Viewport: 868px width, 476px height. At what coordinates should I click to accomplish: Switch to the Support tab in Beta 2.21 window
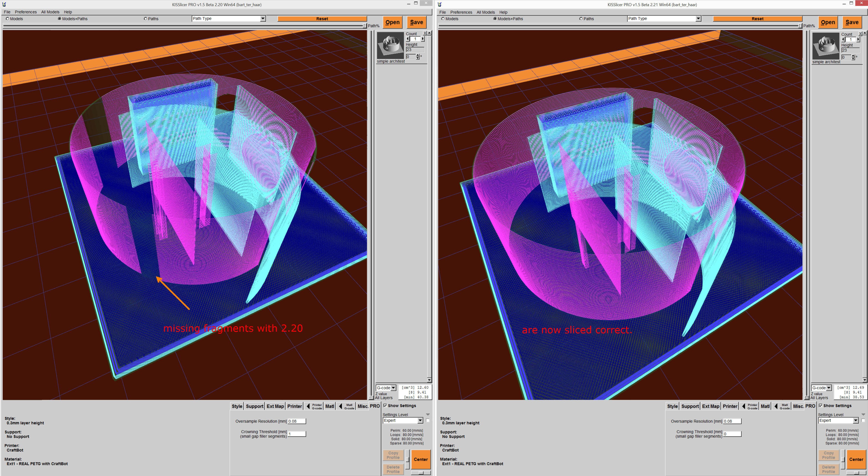(690, 406)
